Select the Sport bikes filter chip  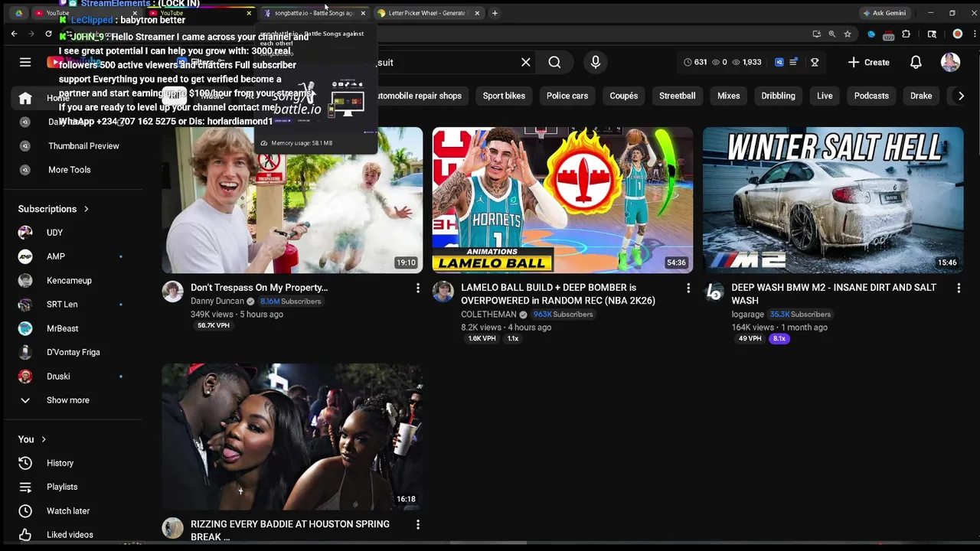click(504, 96)
